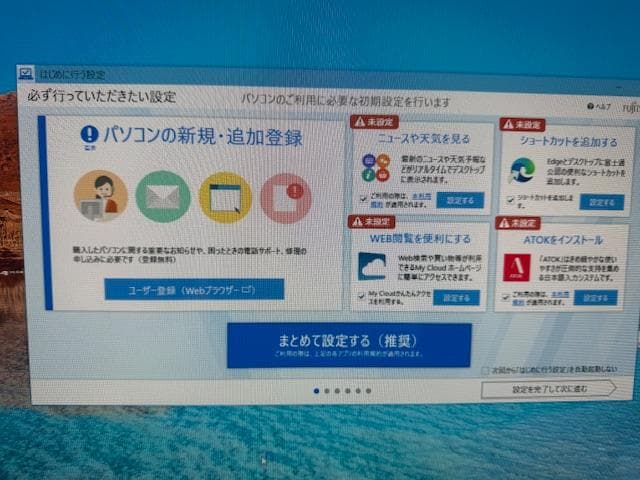The width and height of the screenshot is (640, 480).
Task: Click the colorful news and weather icon
Action: [x=376, y=167]
